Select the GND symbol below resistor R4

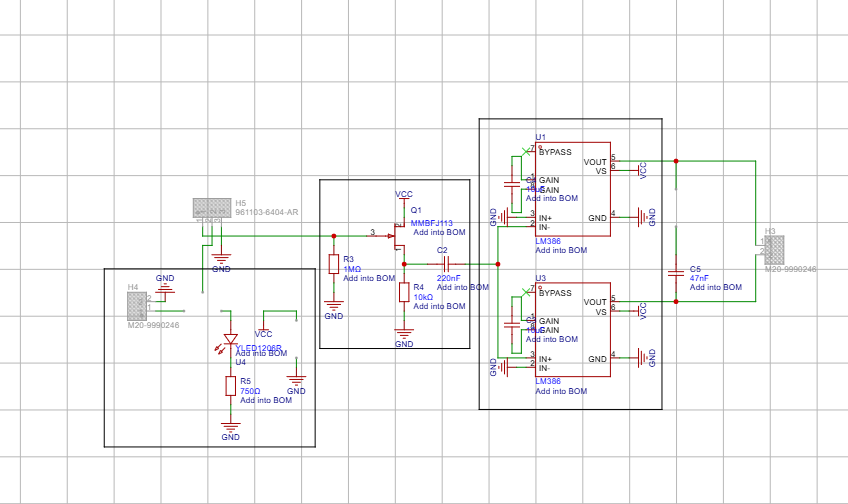(x=404, y=337)
